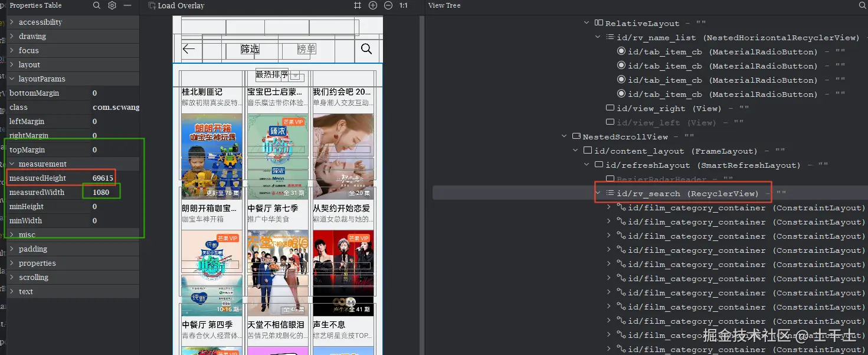Click 从契约开始恋爱 poster thumbnail
Viewport: 868px width, 355px height.
click(x=343, y=157)
